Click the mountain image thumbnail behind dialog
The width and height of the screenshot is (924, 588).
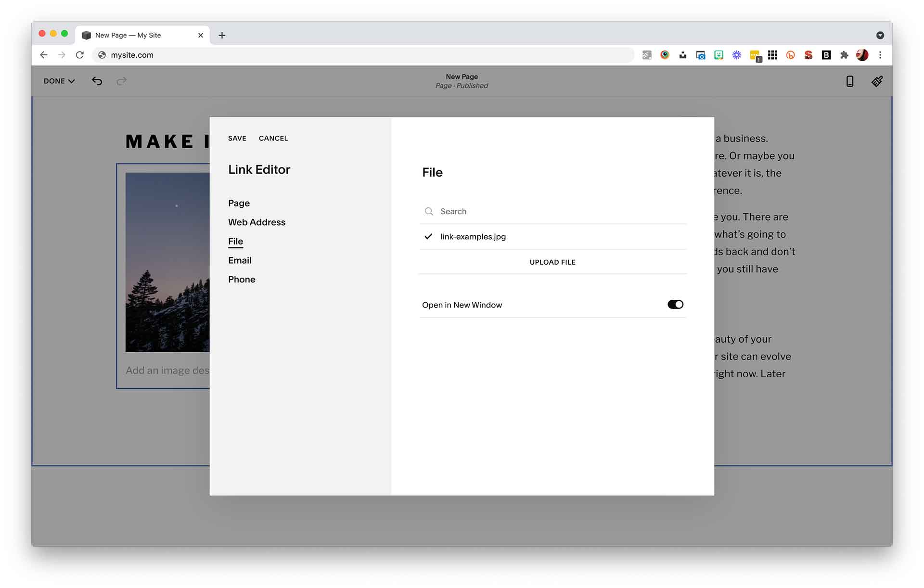pos(167,262)
